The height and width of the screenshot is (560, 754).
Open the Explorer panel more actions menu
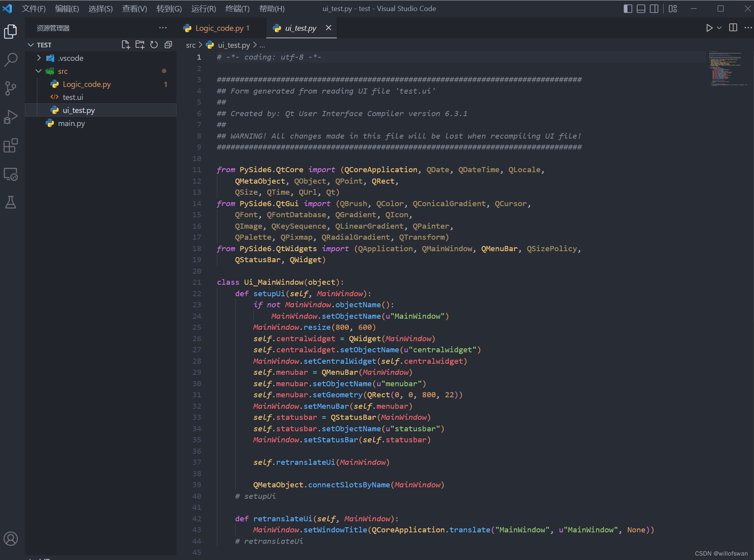(163, 28)
